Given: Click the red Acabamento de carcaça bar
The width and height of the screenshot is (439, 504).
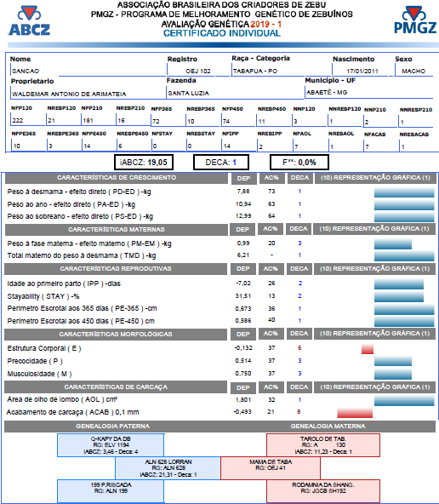Looking at the screenshot, I should pyautogui.click(x=355, y=413).
